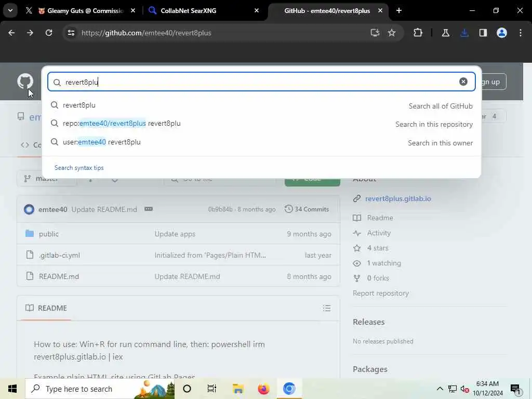The image size is (532, 399).
Task: Open the Chrome profile avatar
Action: click(x=502, y=33)
